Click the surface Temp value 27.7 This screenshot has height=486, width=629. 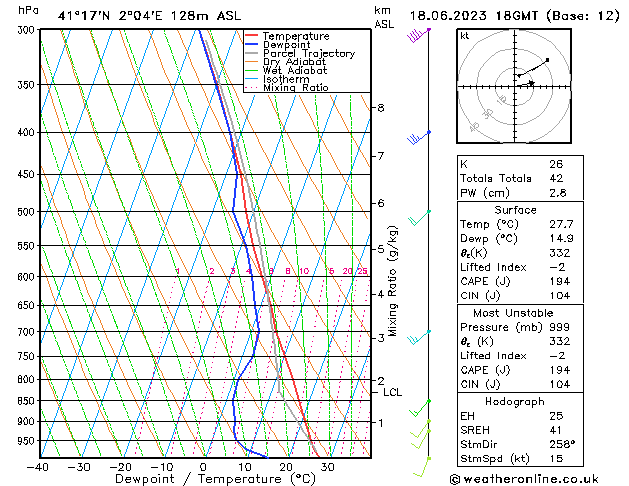point(561,224)
